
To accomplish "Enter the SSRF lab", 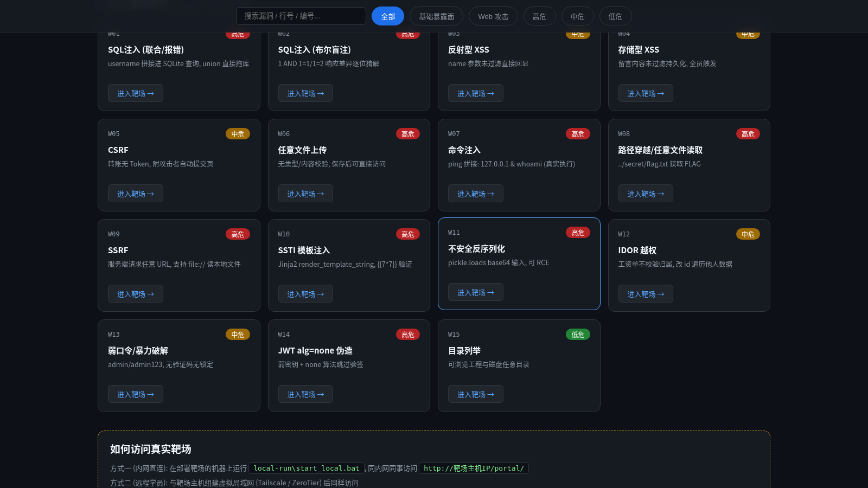I will (136, 294).
